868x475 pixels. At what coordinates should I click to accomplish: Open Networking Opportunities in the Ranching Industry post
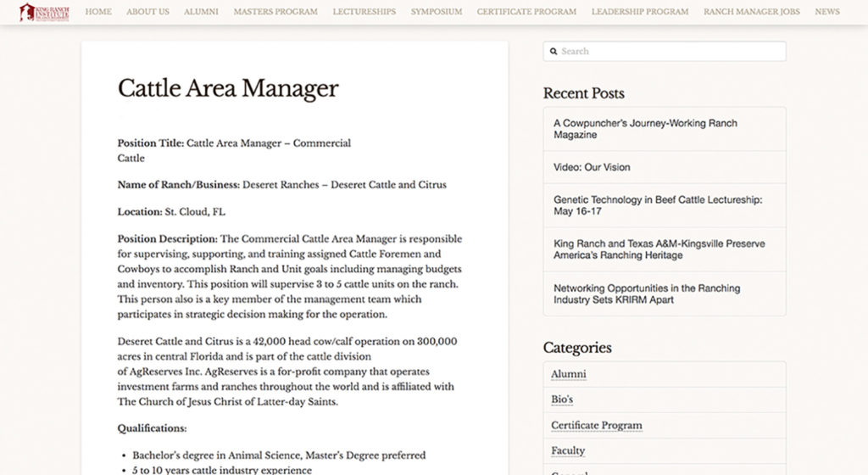click(647, 294)
